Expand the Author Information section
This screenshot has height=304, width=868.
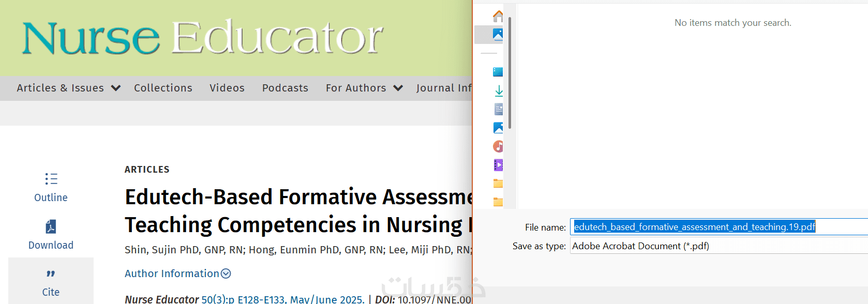coord(177,273)
